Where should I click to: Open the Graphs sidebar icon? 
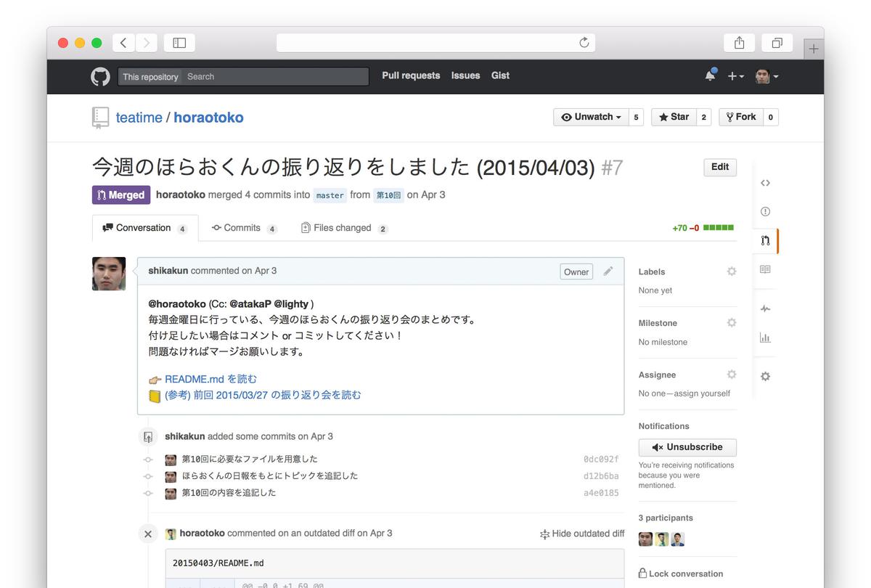pos(765,338)
